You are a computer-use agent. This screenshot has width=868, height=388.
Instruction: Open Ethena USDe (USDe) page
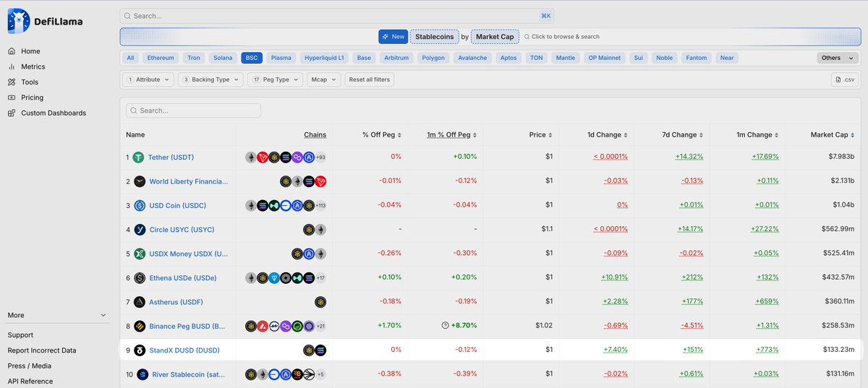(x=183, y=278)
